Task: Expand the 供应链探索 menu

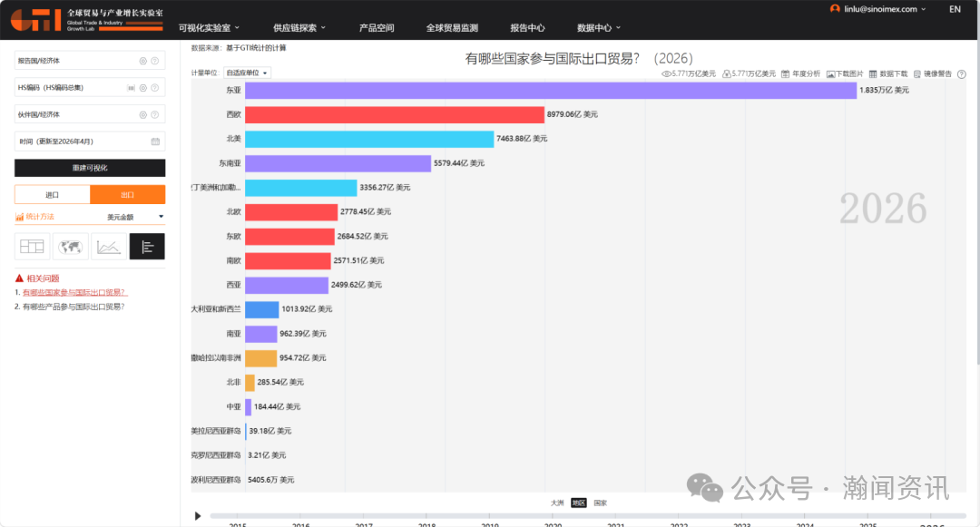Action: click(299, 27)
